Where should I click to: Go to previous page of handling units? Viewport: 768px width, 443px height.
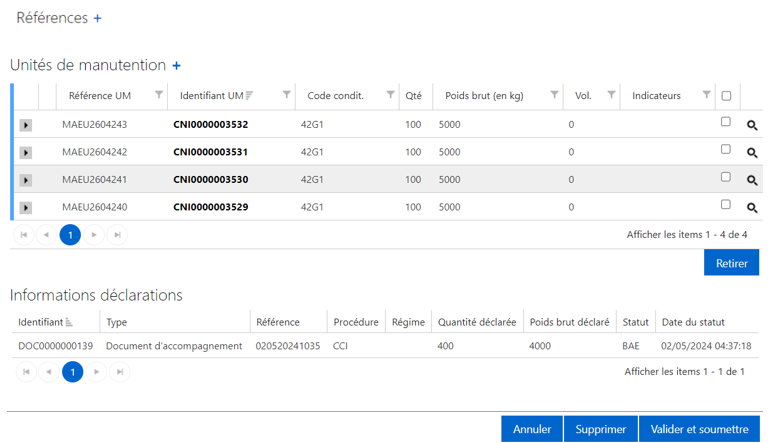(x=47, y=235)
